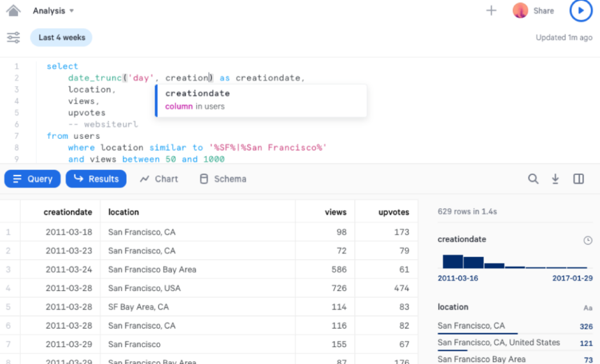Run the query with play button
The image size is (600, 364).
[x=581, y=11]
